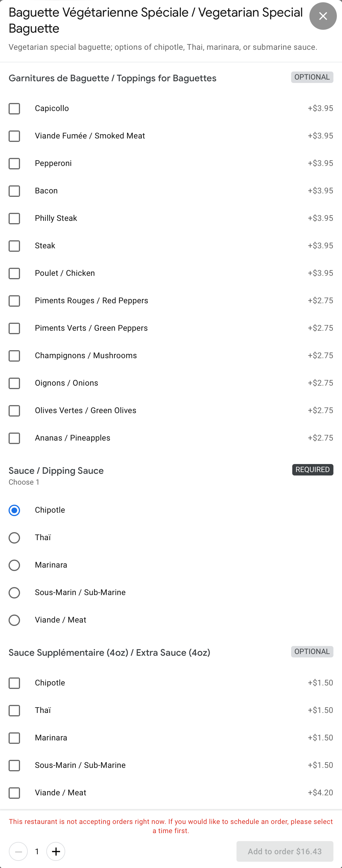This screenshot has width=342, height=868.
Task: Select the Chipotle dipping sauce radio
Action: pyautogui.click(x=14, y=510)
